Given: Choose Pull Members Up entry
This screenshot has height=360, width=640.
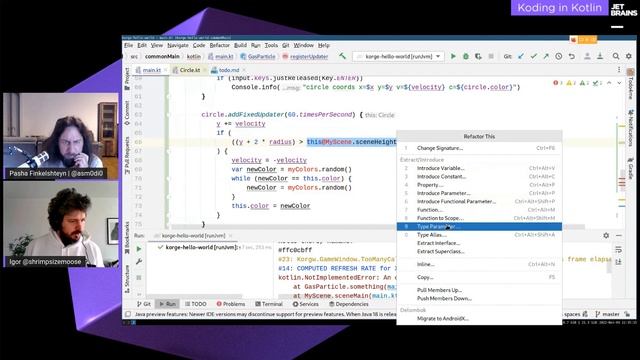Looking at the screenshot, I should 479,290.
